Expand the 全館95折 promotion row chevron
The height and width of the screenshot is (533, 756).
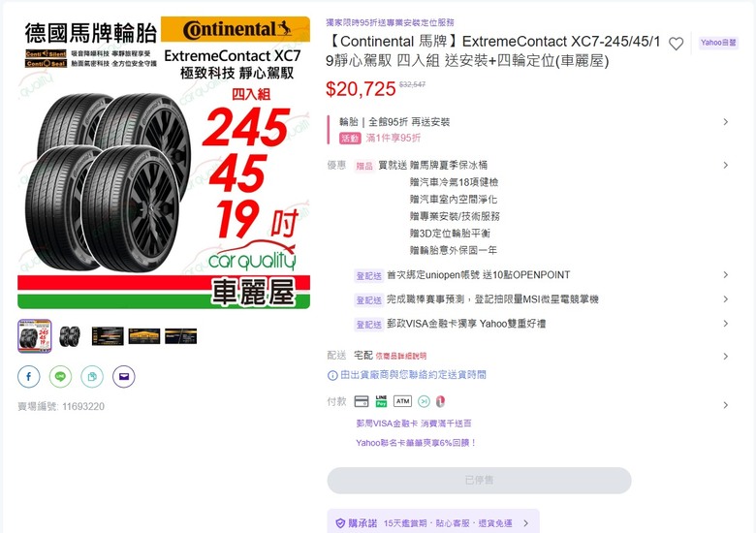pos(726,122)
